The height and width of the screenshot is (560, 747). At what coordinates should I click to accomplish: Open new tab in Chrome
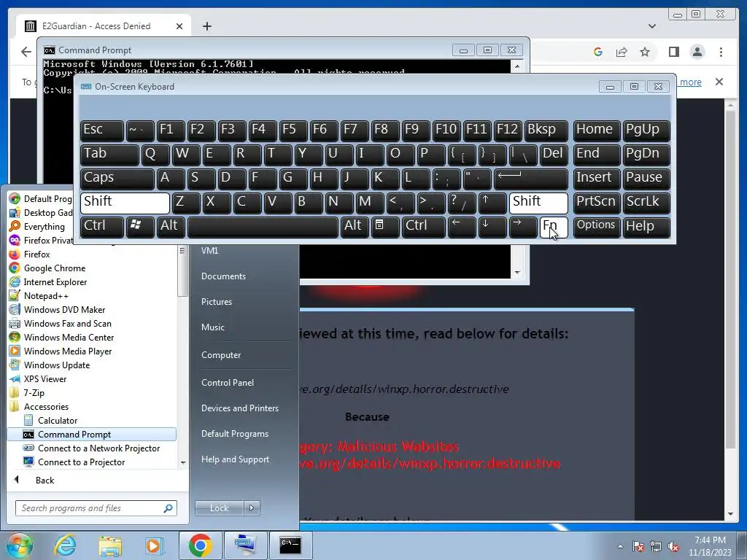[x=206, y=26]
